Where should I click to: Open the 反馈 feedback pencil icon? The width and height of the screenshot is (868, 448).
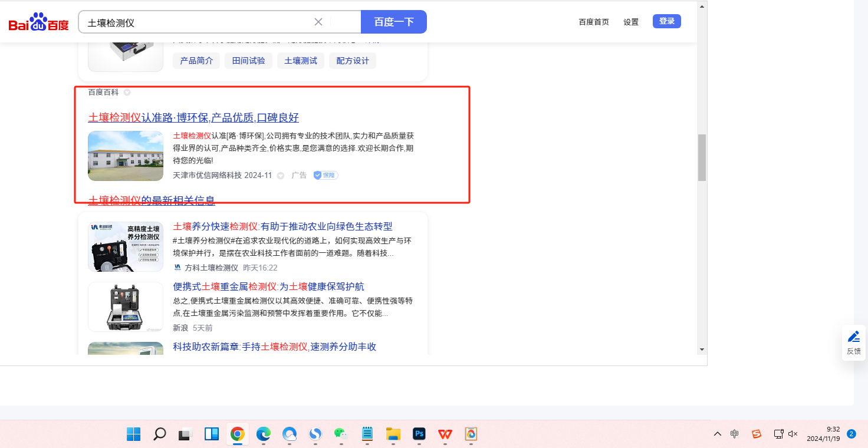point(853,337)
